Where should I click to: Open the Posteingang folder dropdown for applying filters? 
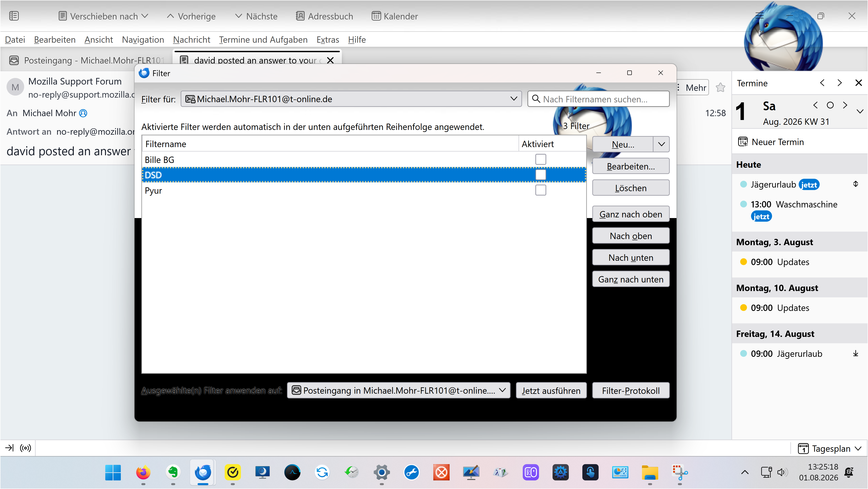tap(399, 390)
